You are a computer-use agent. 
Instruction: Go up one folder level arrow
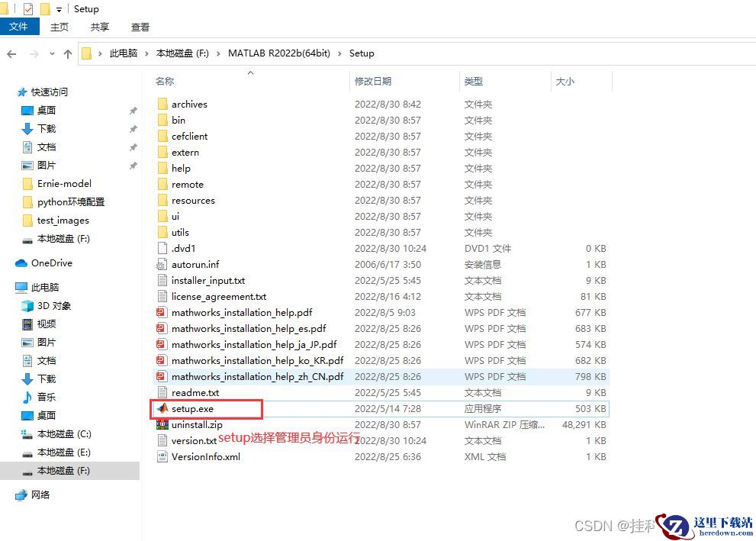(68, 54)
